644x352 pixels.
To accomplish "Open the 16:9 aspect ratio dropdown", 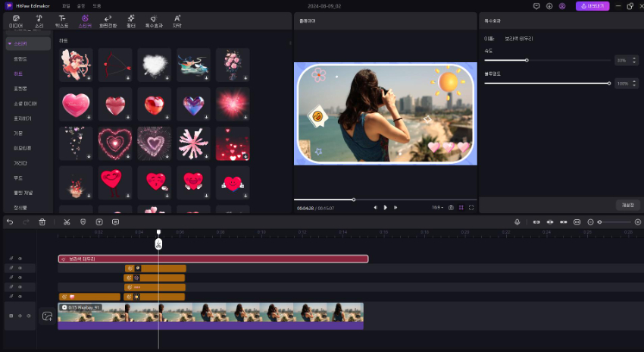I will tap(436, 207).
